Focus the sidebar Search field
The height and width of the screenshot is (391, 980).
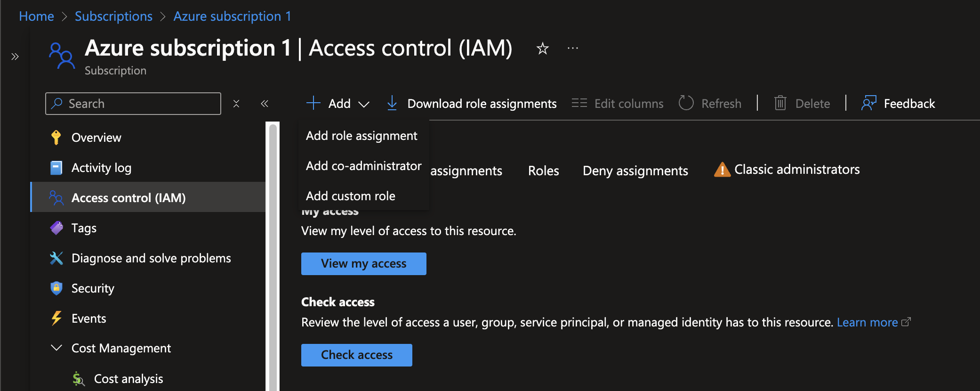tap(133, 104)
